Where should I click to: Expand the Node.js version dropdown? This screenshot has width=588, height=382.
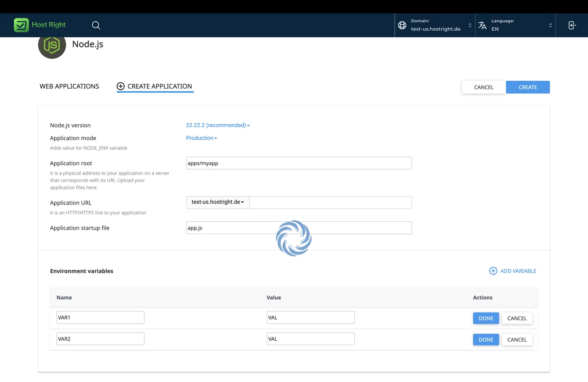(218, 125)
